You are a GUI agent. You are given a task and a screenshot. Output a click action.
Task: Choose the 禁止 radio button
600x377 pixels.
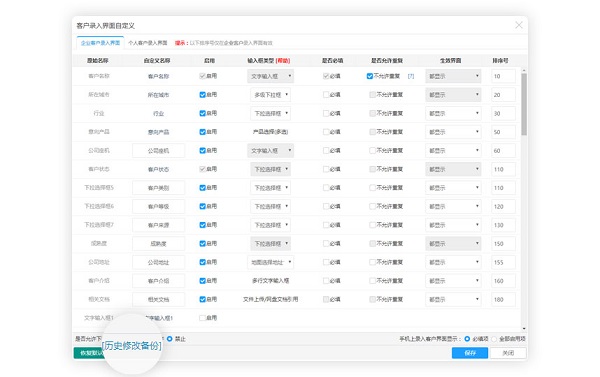point(170,339)
